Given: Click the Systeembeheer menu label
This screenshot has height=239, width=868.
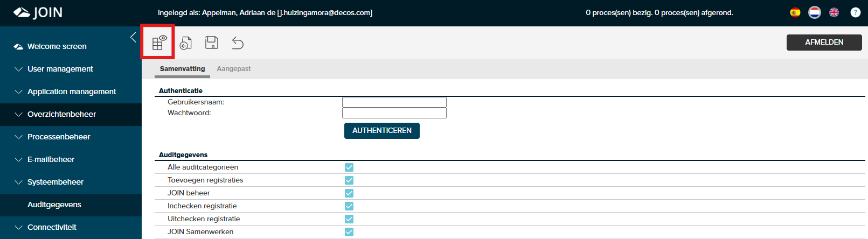Looking at the screenshot, I should pos(55,182).
